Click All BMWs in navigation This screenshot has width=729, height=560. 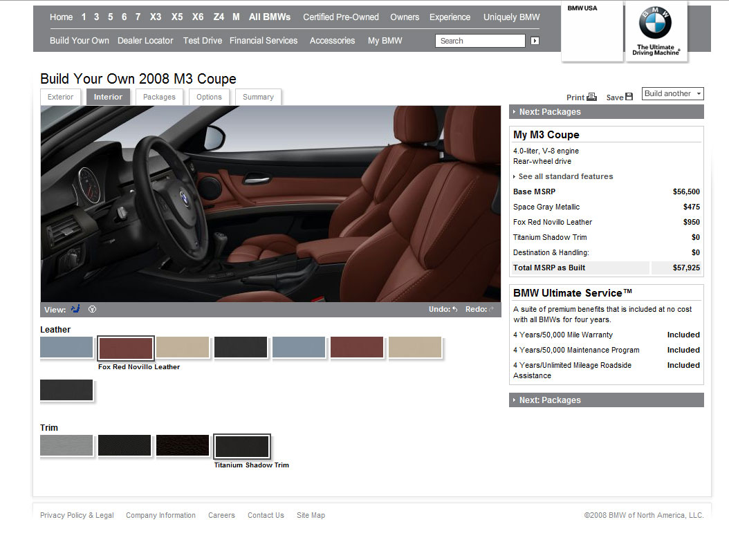pyautogui.click(x=270, y=17)
